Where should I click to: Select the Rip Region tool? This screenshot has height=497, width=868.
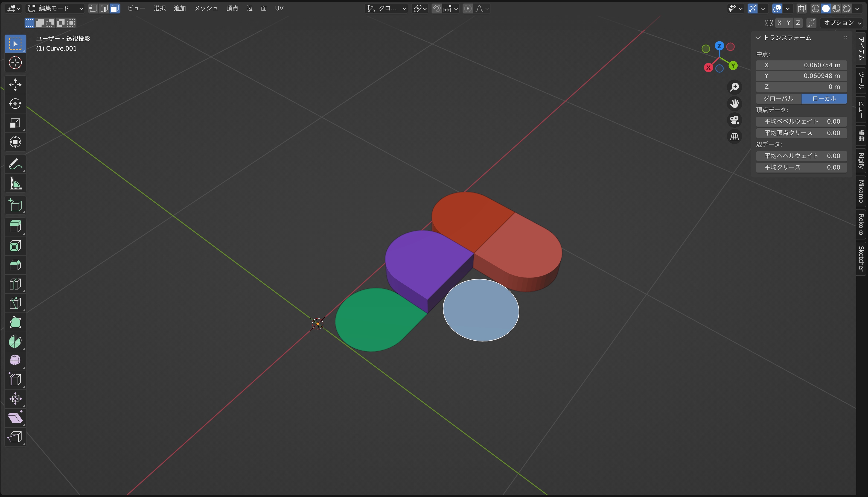coord(15,437)
